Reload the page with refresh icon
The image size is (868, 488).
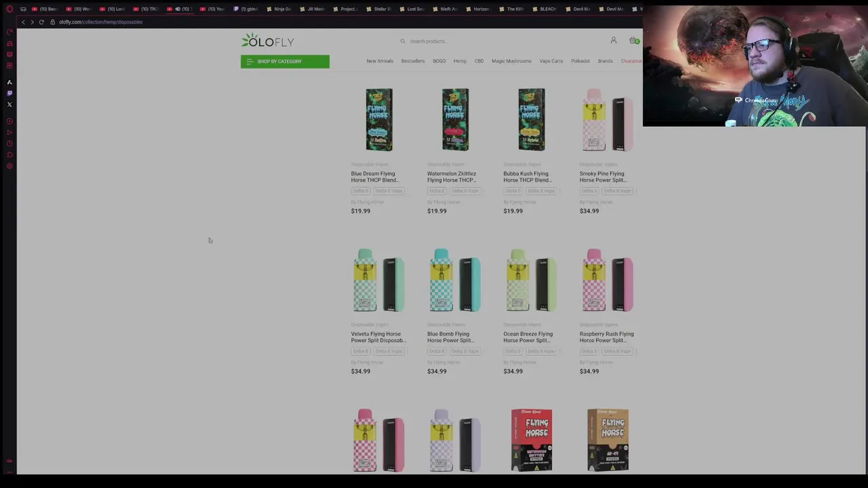point(41,22)
